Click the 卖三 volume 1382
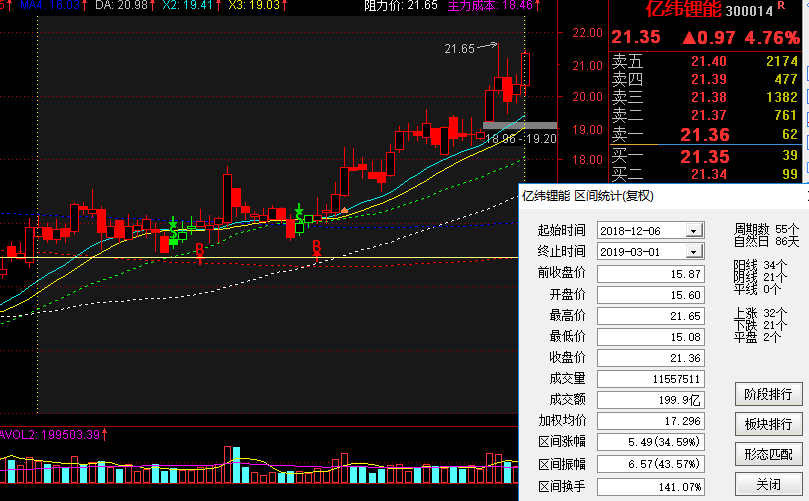Viewport: 809px width, 501px height. [x=782, y=97]
